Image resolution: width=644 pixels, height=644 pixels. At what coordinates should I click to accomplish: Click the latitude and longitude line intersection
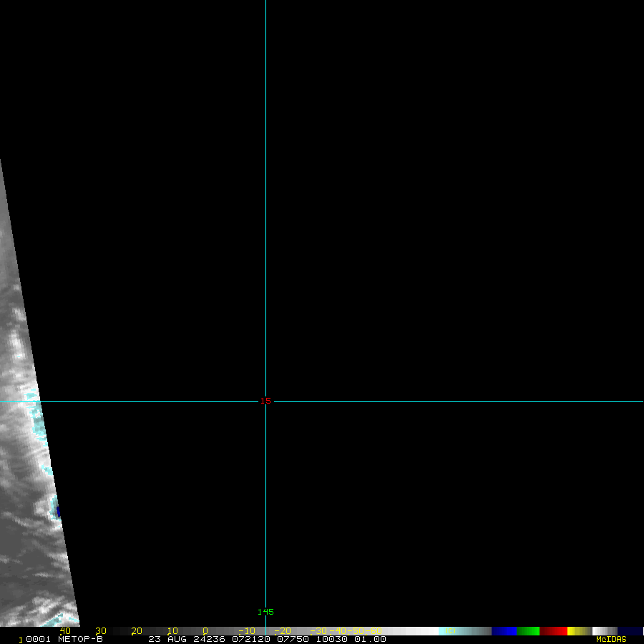[x=265, y=401]
